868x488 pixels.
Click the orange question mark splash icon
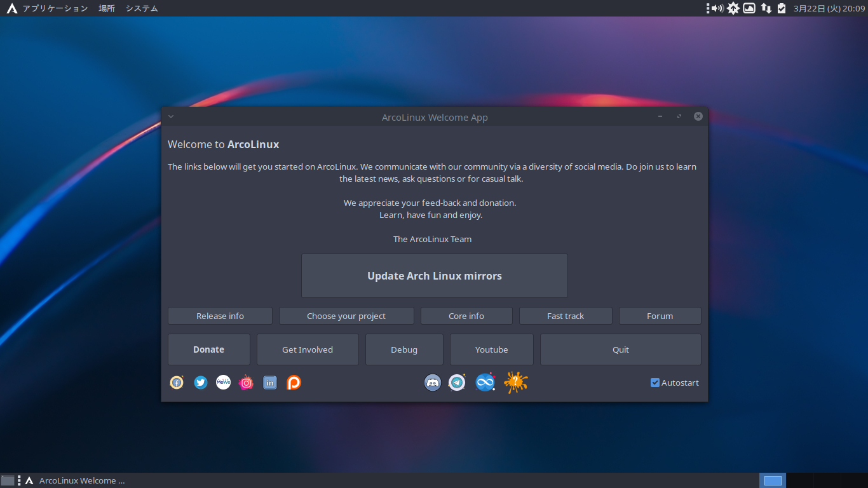tap(516, 383)
